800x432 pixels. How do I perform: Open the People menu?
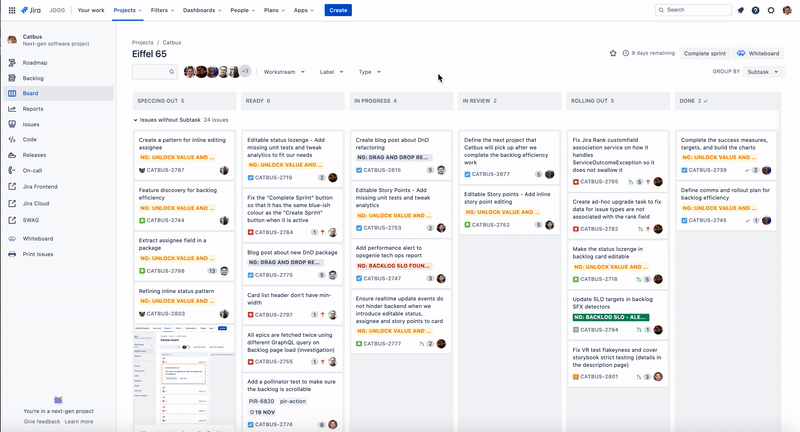tap(242, 10)
